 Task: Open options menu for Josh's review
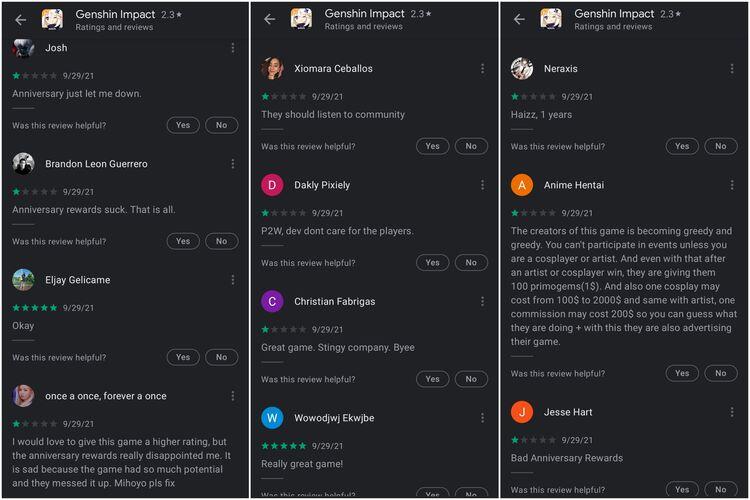(233, 48)
